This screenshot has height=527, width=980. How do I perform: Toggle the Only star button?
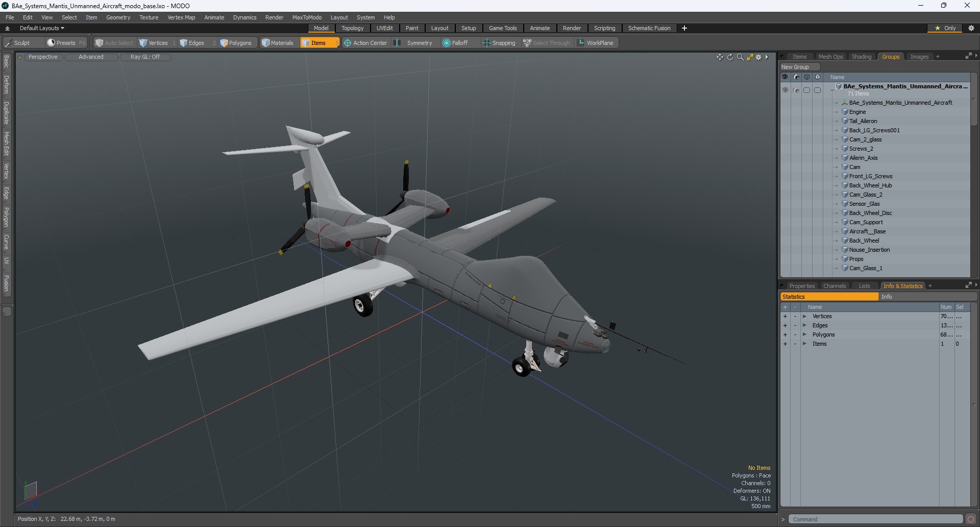tap(945, 28)
